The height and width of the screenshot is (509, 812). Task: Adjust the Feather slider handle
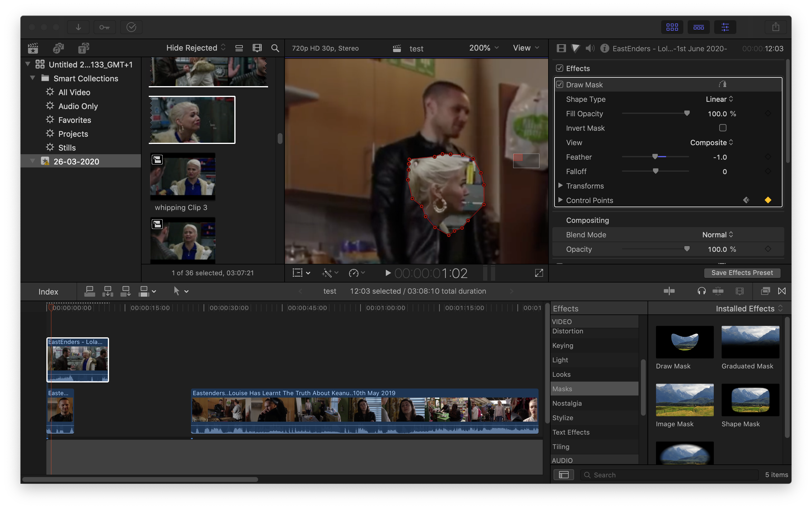click(x=655, y=157)
